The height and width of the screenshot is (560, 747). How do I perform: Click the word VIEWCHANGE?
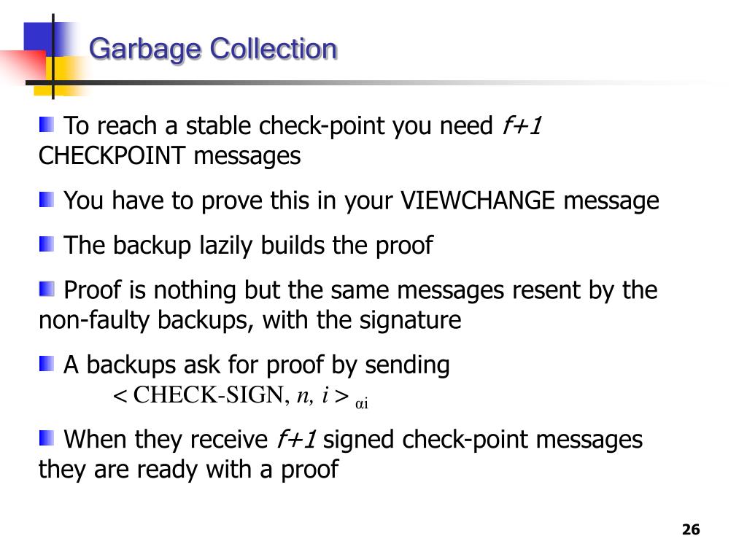[477, 200]
